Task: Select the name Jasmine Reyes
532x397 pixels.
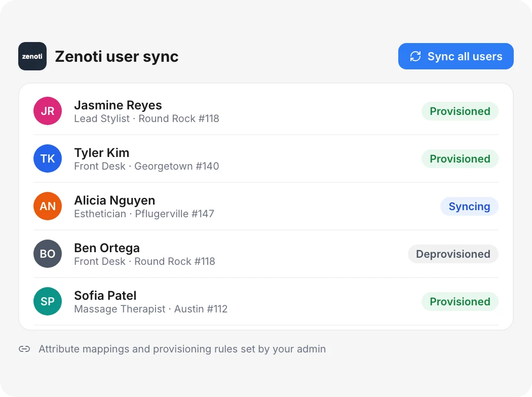Action: [x=118, y=105]
